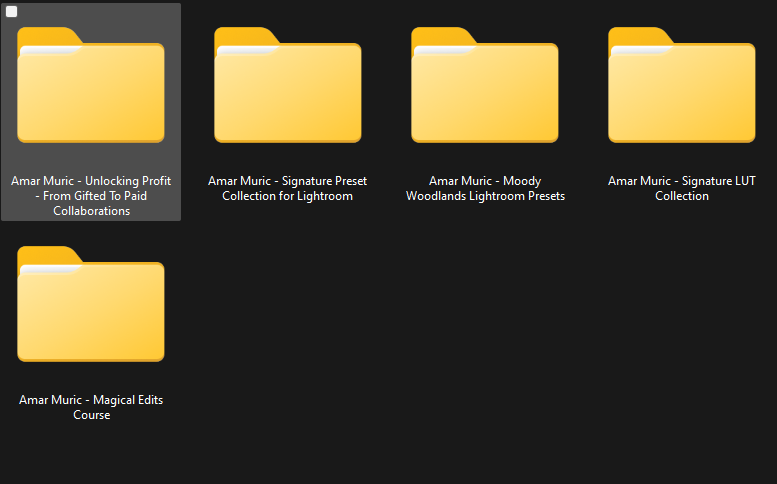Click the word 'Collaborations' in the first folder name

(91, 211)
